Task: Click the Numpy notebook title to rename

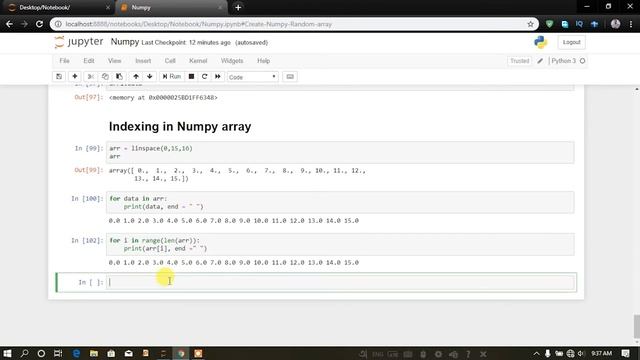Action: coord(125,42)
